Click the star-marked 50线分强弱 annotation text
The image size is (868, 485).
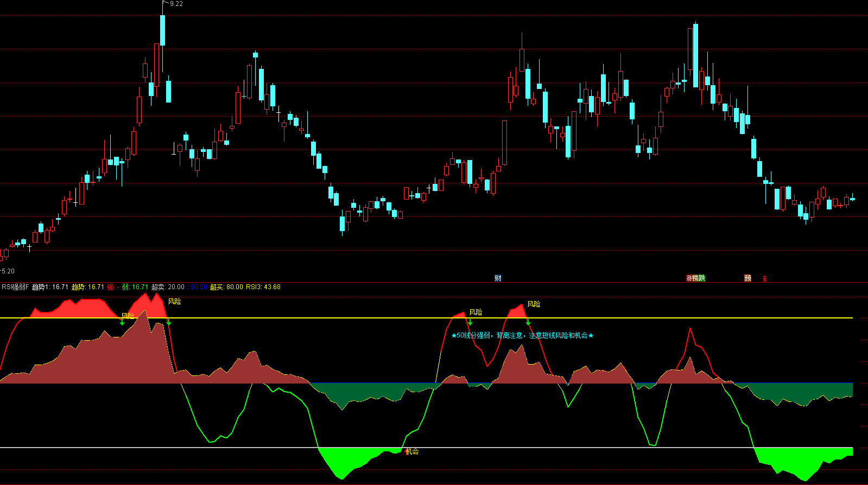(x=522, y=335)
